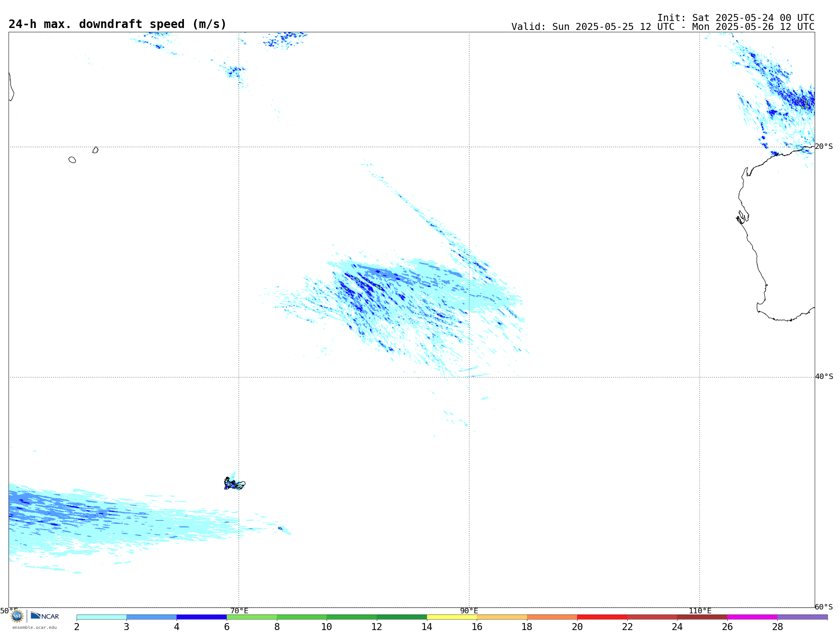Viewport: 840px width, 632px height.
Task: Click the light green 6–8 m/s swatch
Action: pos(252,617)
